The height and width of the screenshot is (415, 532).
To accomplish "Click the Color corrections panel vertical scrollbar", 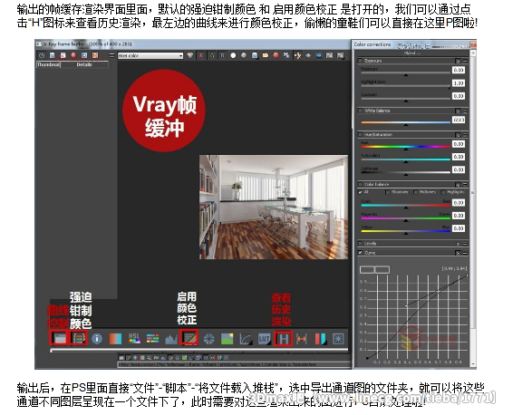I will 473,208.
